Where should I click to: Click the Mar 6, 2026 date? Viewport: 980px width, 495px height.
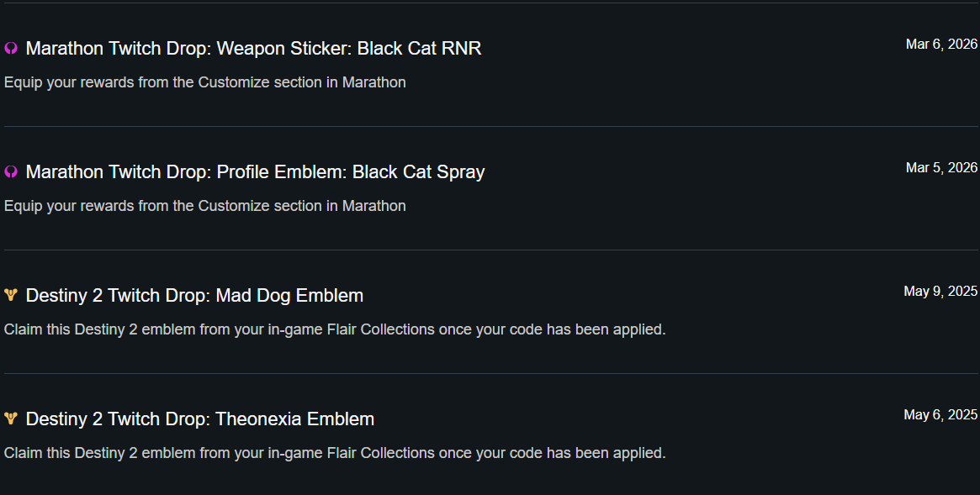coord(941,45)
